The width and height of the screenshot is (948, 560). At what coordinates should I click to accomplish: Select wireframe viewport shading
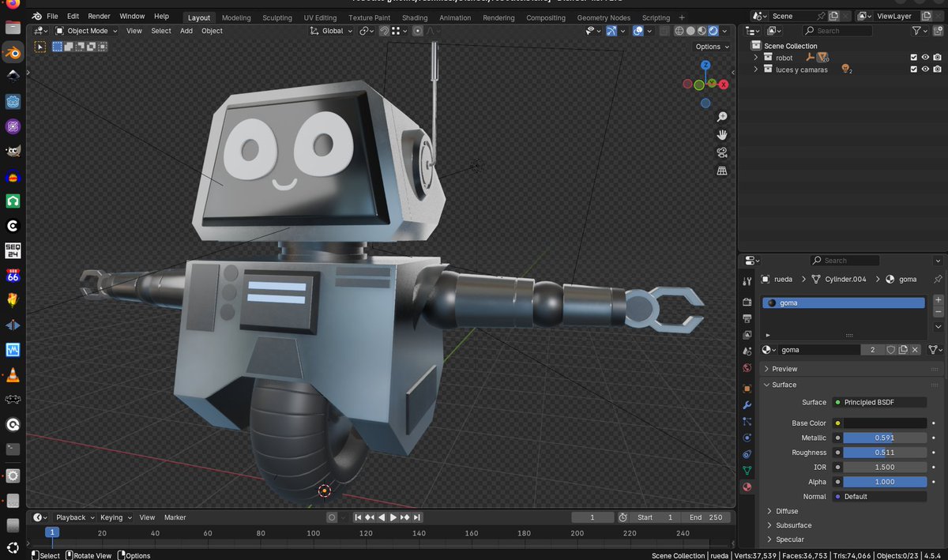click(678, 31)
